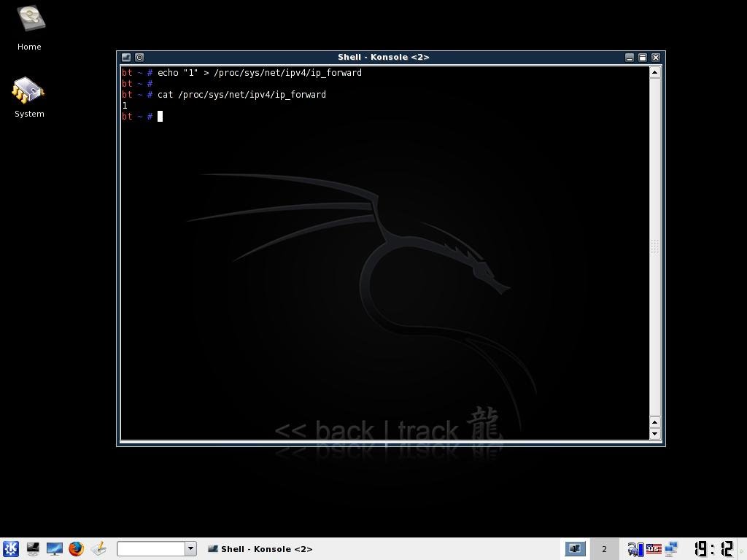Switch to virtual desktop 2

(x=604, y=548)
